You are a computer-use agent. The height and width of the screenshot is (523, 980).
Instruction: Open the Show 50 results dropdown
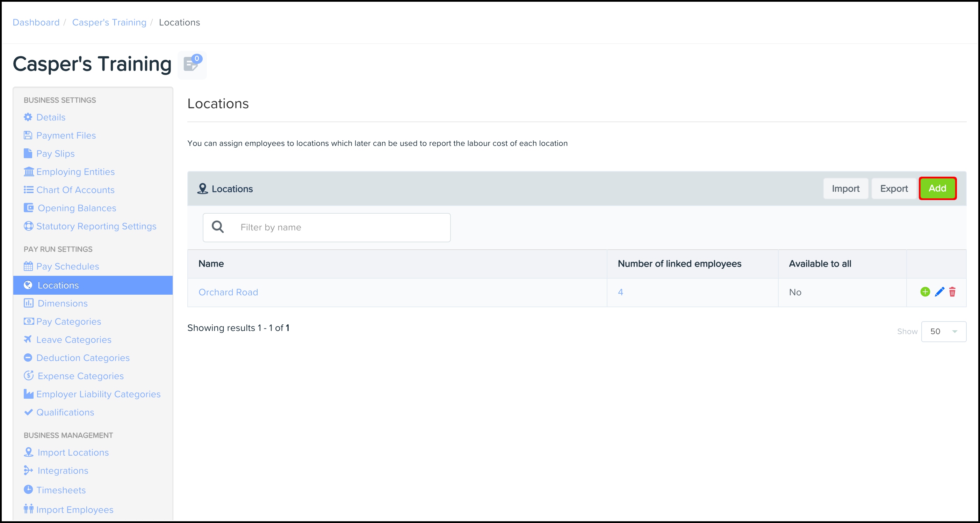943,331
